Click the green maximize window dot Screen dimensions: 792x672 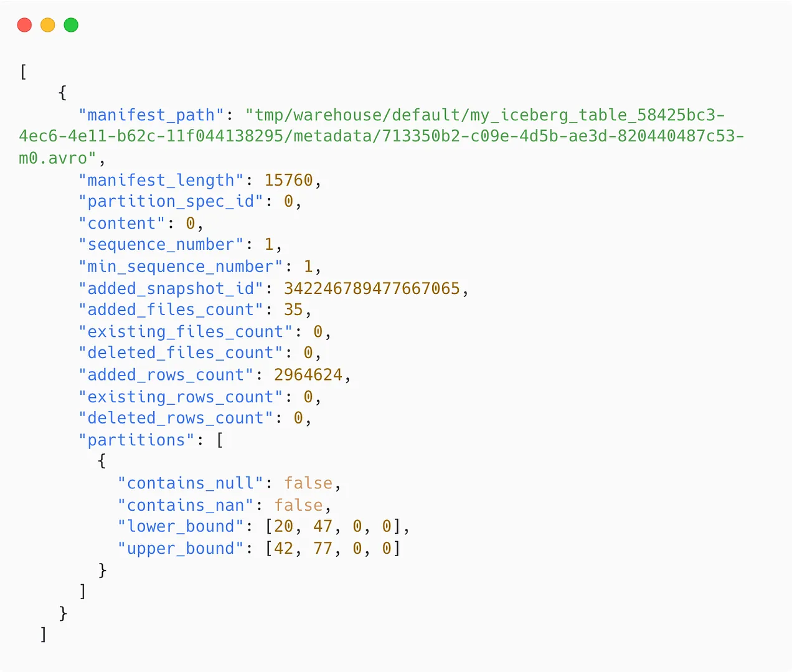click(x=71, y=25)
